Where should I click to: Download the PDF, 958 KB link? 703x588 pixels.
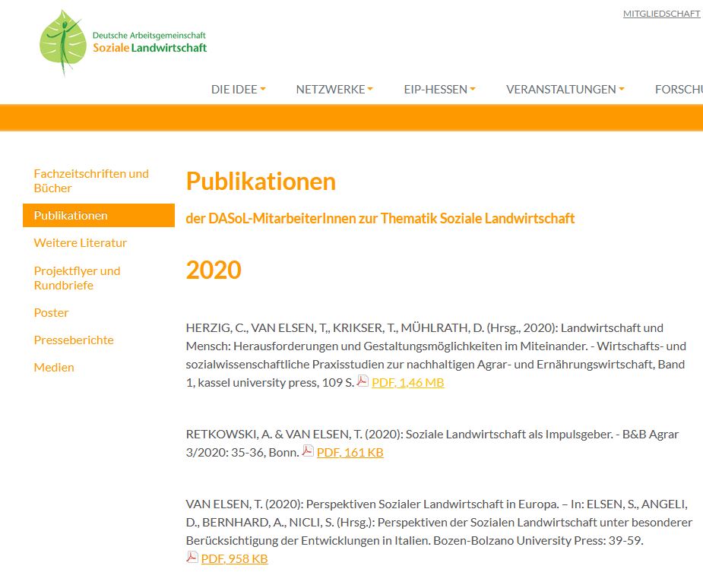click(234, 559)
